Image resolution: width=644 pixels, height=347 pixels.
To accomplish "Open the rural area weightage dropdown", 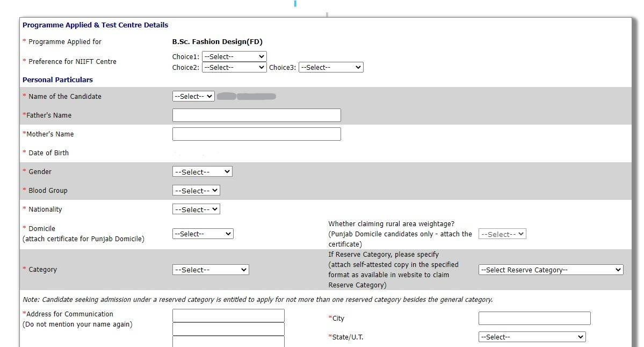I will point(502,233).
